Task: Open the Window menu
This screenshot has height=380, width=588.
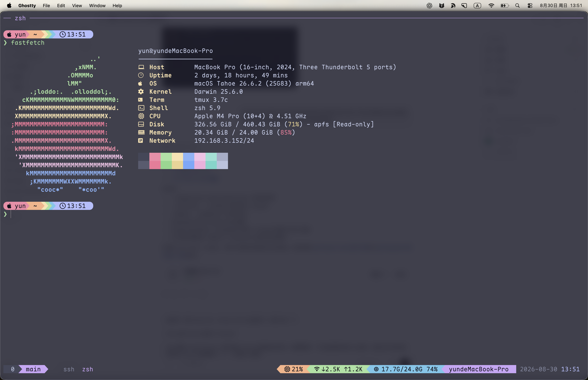Action: pyautogui.click(x=97, y=5)
